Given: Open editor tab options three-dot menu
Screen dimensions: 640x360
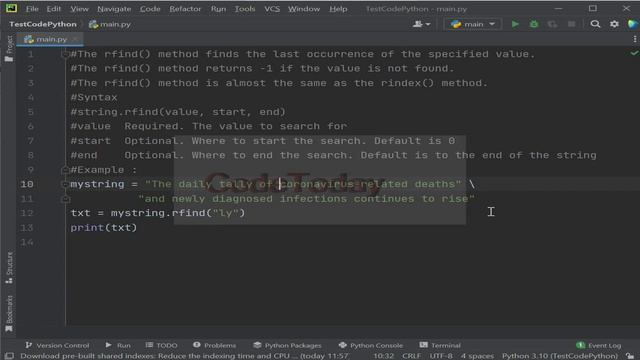Looking at the screenshot, I should [635, 39].
